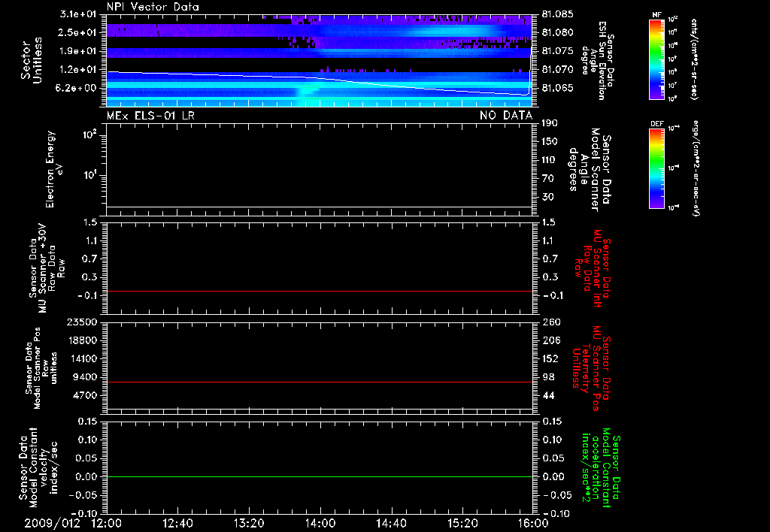
Task: Click the 'Sector Unitless' axis label
Action: click(x=32, y=60)
